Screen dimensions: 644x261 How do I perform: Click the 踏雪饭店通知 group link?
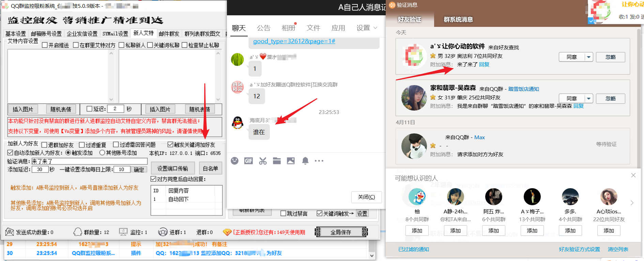coord(524,89)
